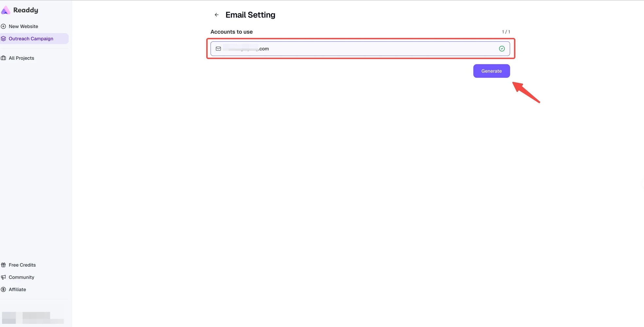Open All Projects via the briefcase icon
The width and height of the screenshot is (644, 327).
(4, 58)
